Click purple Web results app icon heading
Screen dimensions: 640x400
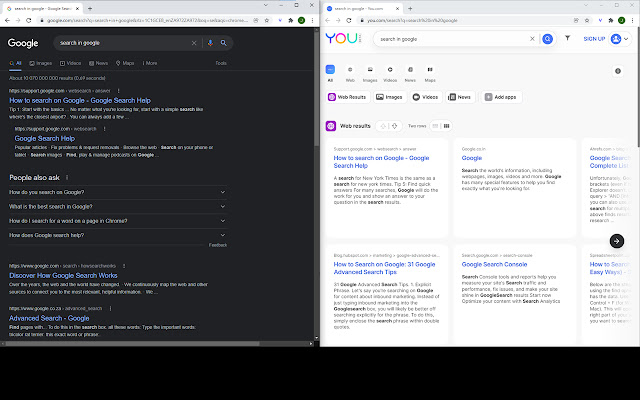pyautogui.click(x=331, y=126)
